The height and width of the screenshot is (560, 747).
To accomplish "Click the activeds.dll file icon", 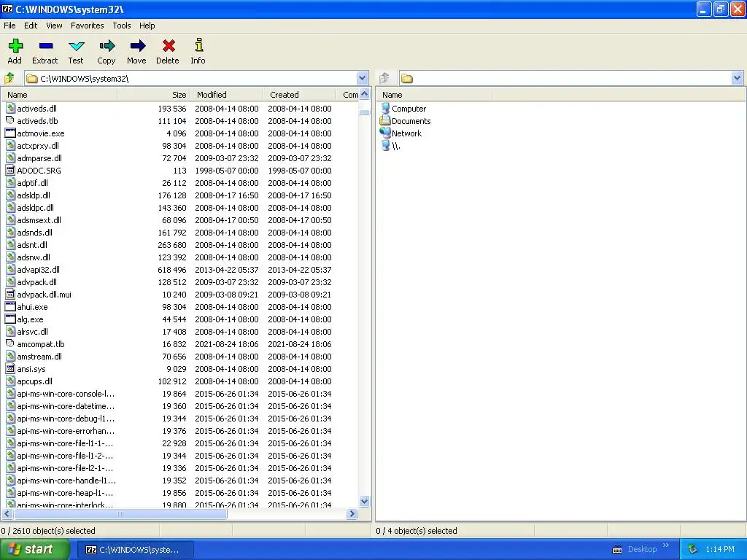I will click(10, 109).
